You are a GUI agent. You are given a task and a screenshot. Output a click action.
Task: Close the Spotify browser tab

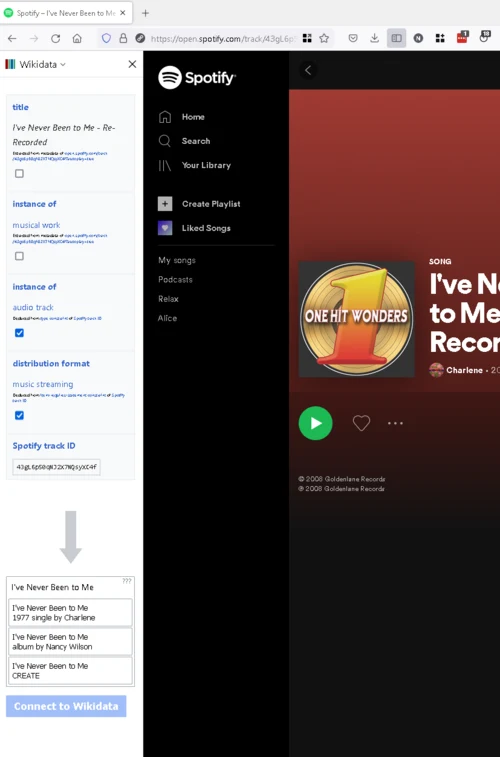coord(123,13)
